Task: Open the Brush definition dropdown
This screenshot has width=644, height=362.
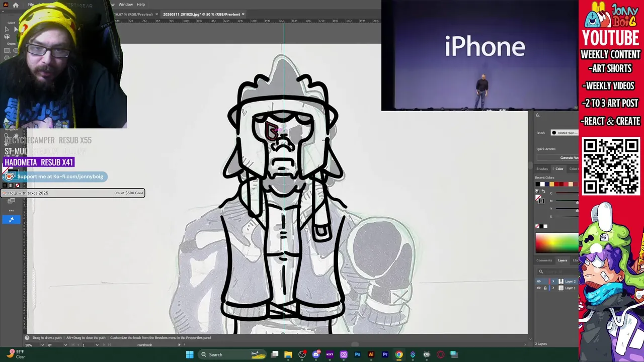Action: [565, 133]
